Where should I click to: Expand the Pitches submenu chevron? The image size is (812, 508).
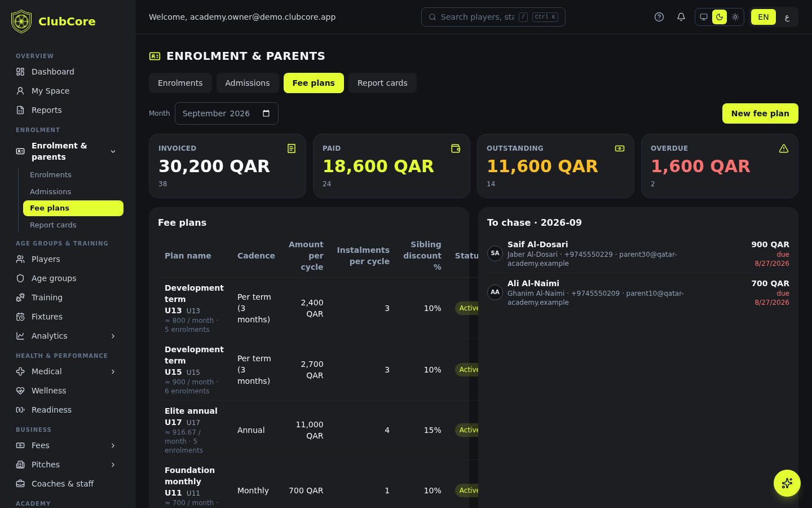pos(113,465)
